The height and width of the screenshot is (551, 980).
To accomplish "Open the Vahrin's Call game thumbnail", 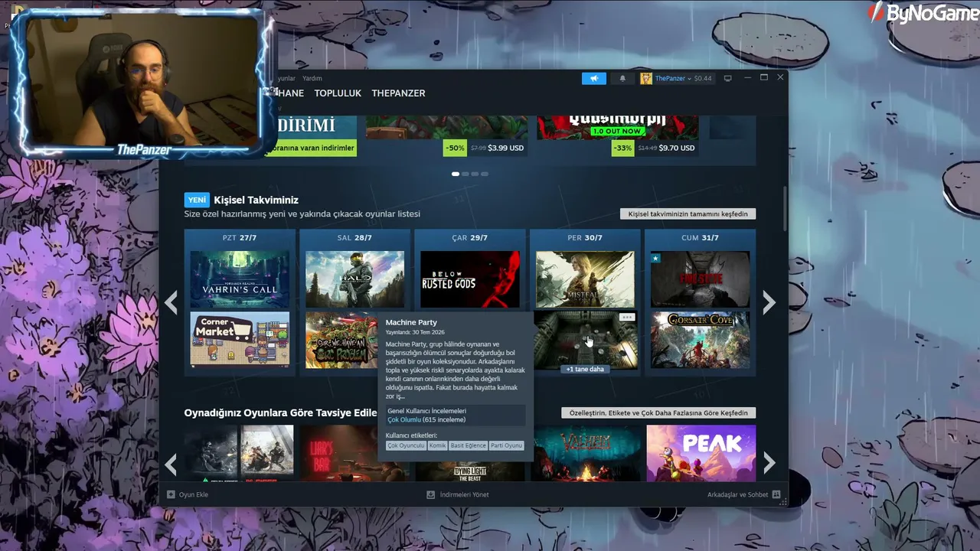I will 240,279.
